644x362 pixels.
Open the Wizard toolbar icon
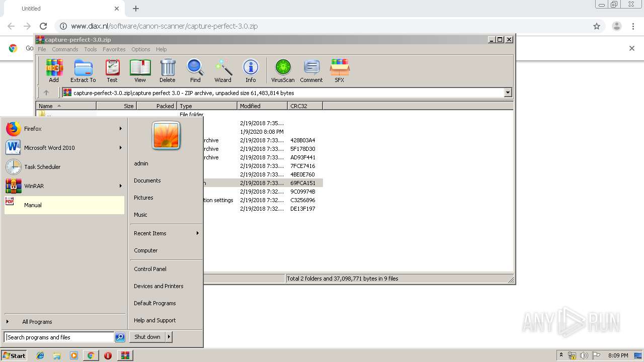[x=223, y=70]
